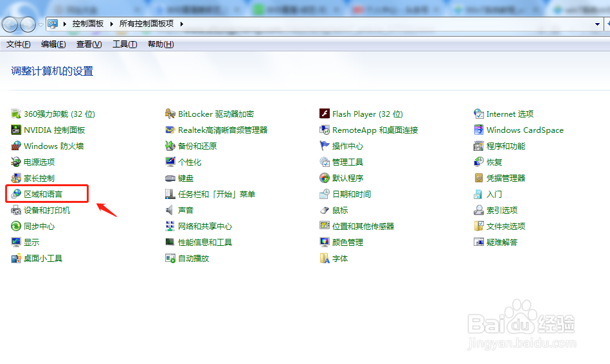Open 入门 link
Viewport: 610px width, 364px height.
[494, 195]
